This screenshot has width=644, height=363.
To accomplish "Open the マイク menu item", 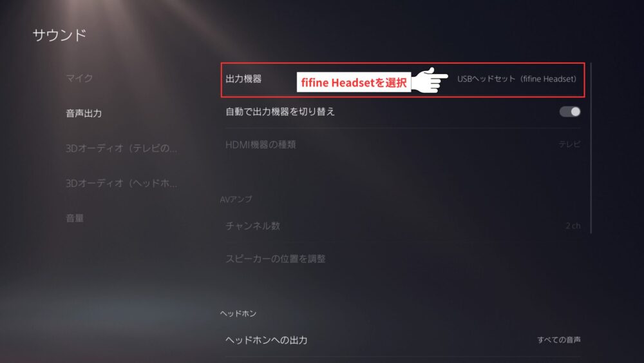I will 79,78.
